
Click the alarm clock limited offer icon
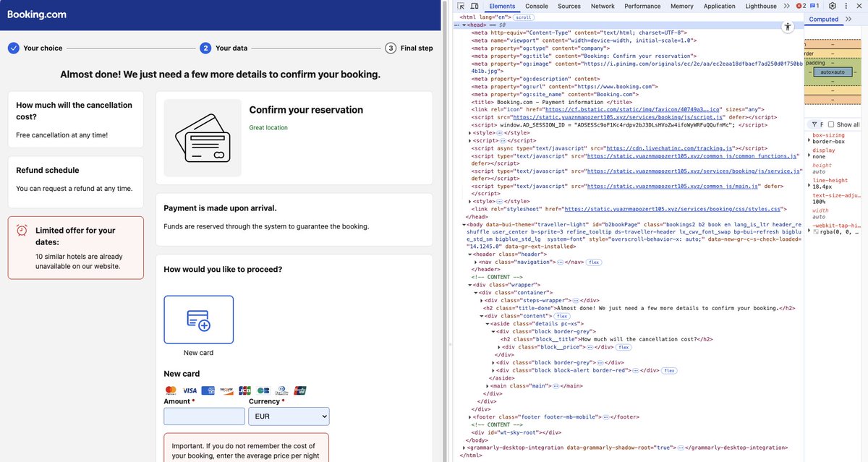22,231
